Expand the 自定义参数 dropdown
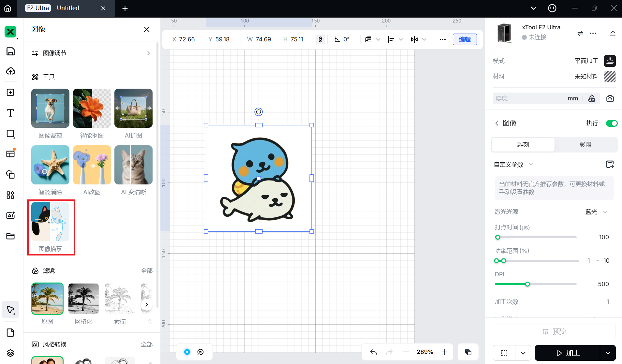622x364 pixels. pyautogui.click(x=513, y=165)
